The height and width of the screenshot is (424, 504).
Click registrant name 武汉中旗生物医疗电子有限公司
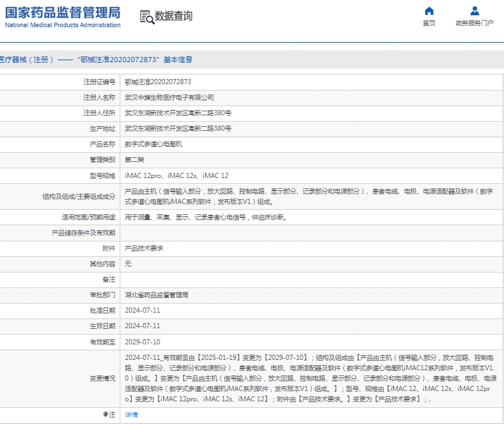click(170, 98)
